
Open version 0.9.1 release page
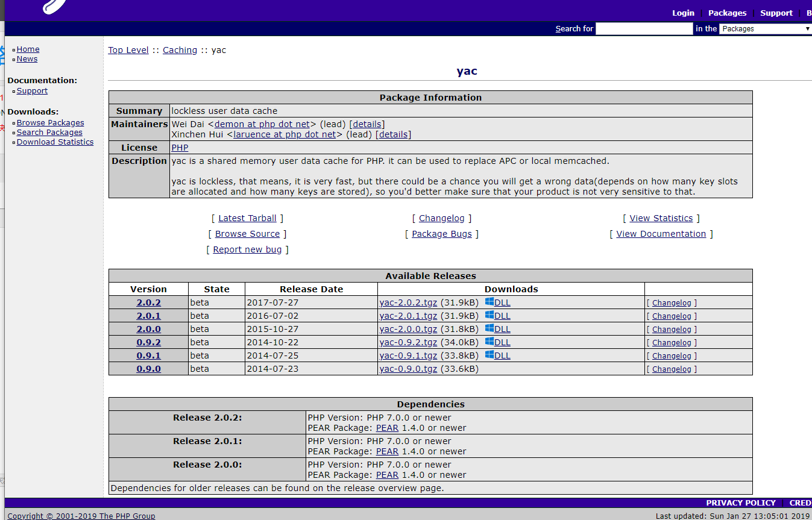point(149,356)
